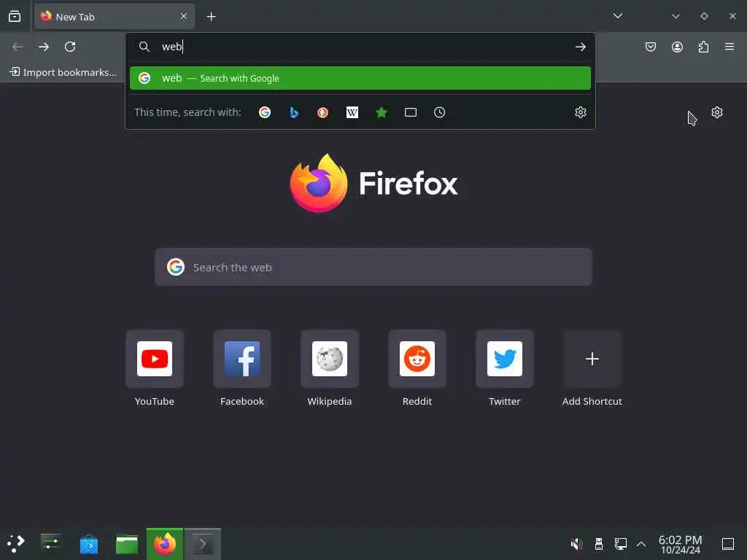Maximize window with diamond button

(x=704, y=16)
